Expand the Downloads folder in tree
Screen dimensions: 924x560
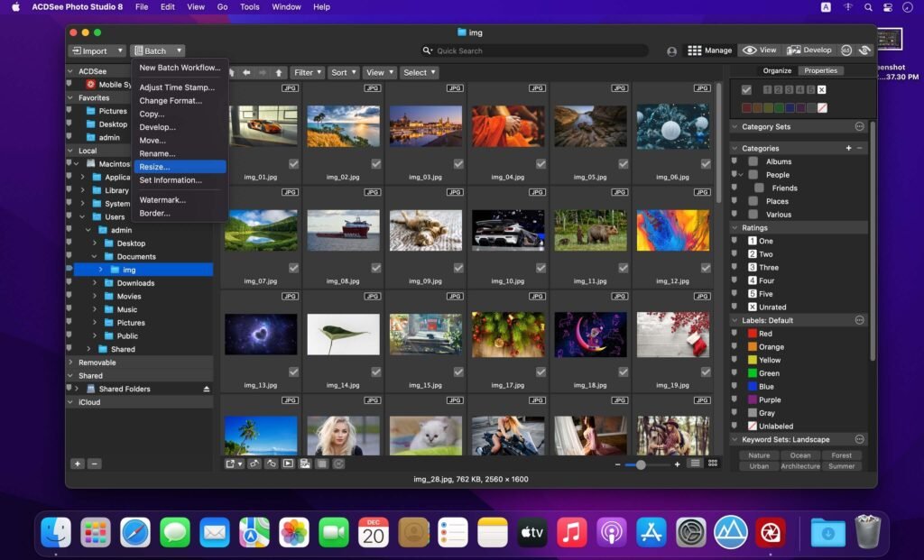click(x=93, y=282)
